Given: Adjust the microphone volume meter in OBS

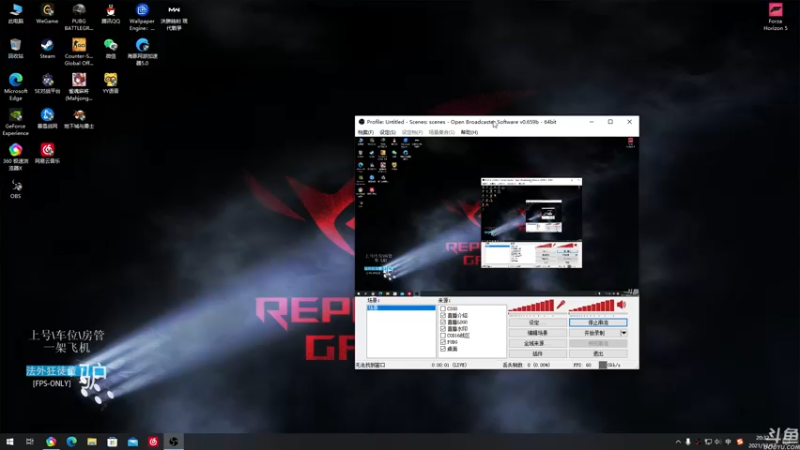Looking at the screenshot, I should [531, 305].
